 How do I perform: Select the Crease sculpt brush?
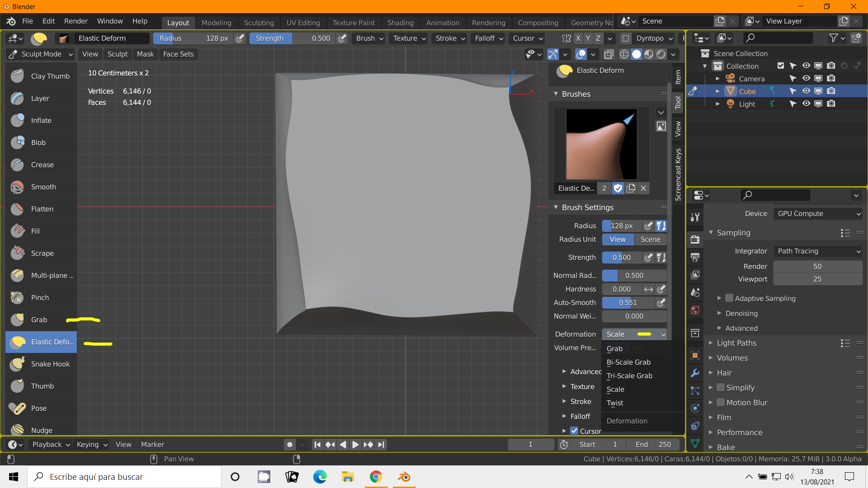point(41,164)
